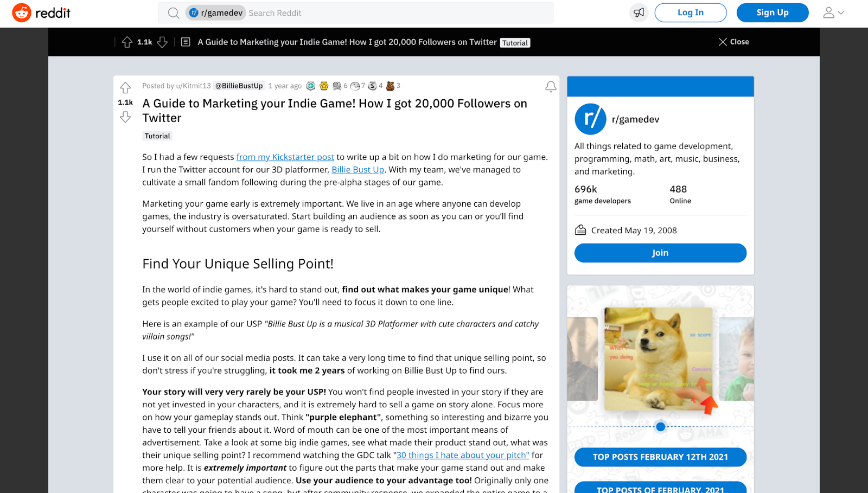Click the Sign Up button

tap(773, 12)
